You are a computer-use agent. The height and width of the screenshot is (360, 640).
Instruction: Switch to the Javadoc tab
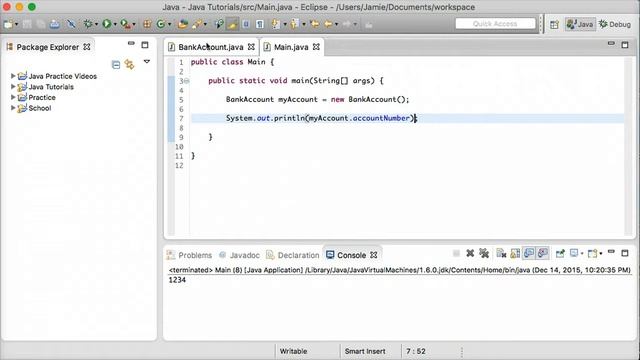tap(239, 255)
